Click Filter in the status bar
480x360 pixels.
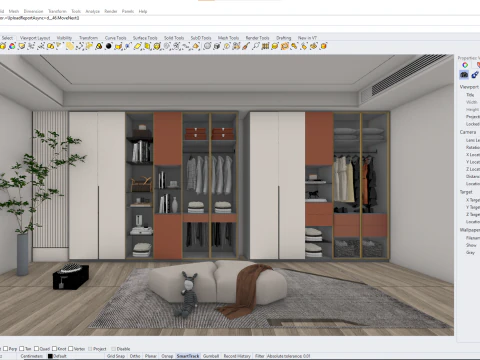click(x=260, y=356)
